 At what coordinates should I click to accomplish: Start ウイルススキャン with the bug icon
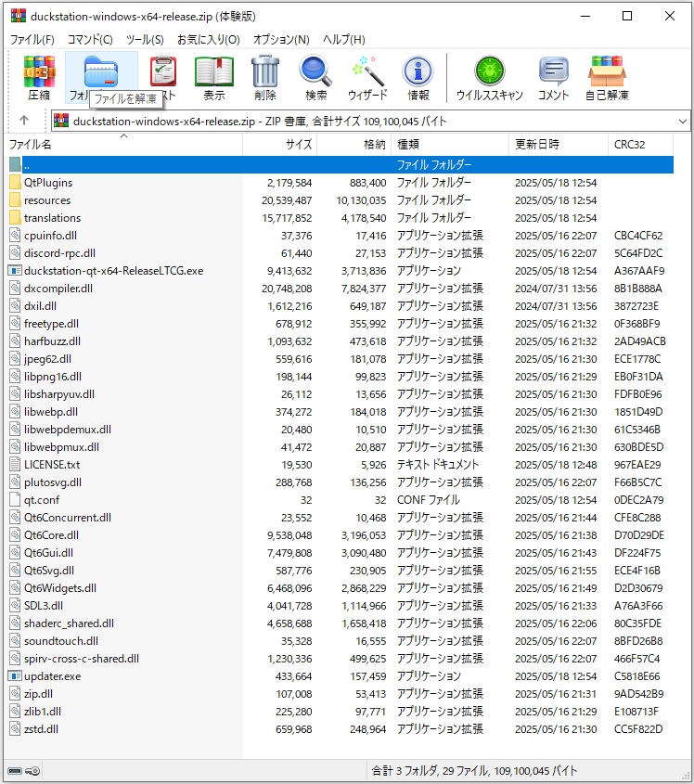tap(490, 71)
